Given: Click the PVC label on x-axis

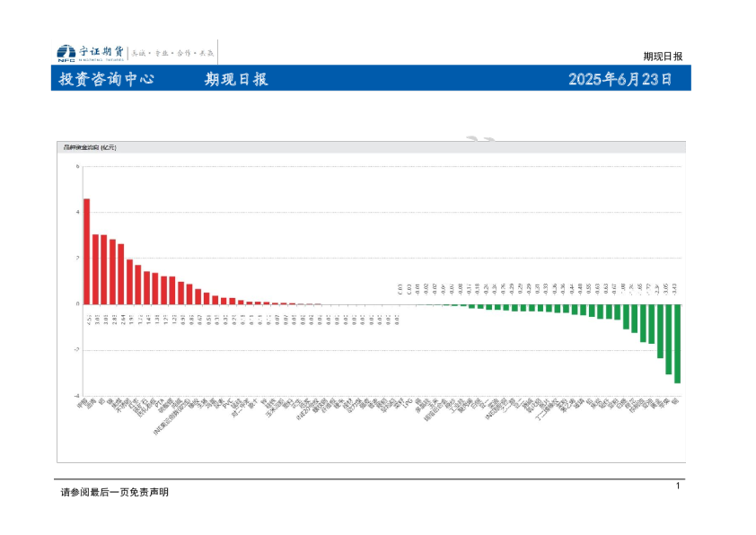Looking at the screenshot, I should pyautogui.click(x=228, y=404).
